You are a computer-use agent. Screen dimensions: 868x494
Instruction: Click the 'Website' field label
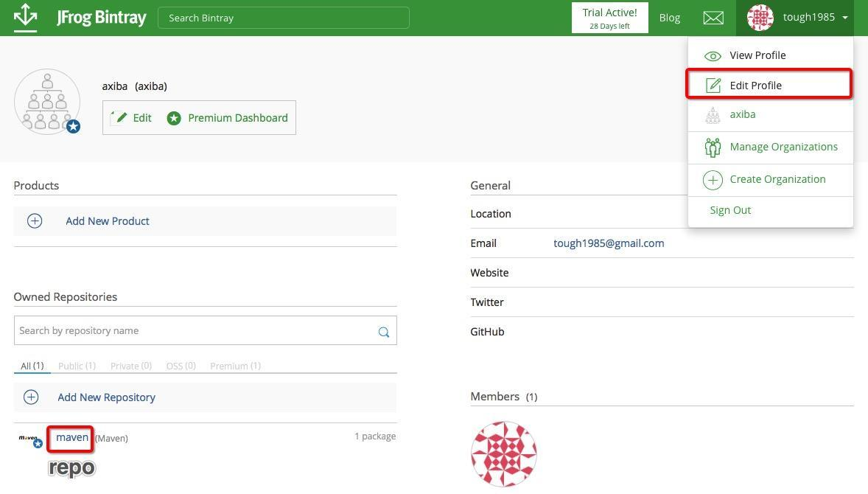[x=489, y=273]
